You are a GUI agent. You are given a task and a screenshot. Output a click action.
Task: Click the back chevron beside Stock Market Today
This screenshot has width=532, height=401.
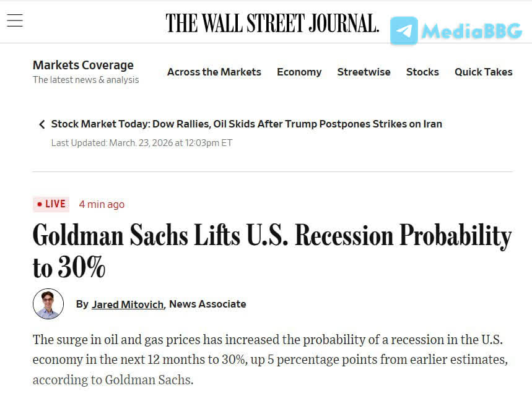pos(42,124)
